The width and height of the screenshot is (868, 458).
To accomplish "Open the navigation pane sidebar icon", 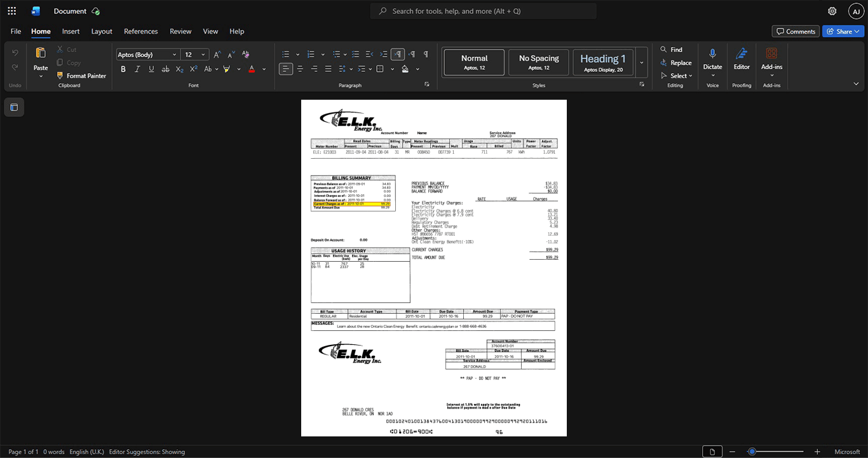I will (14, 107).
